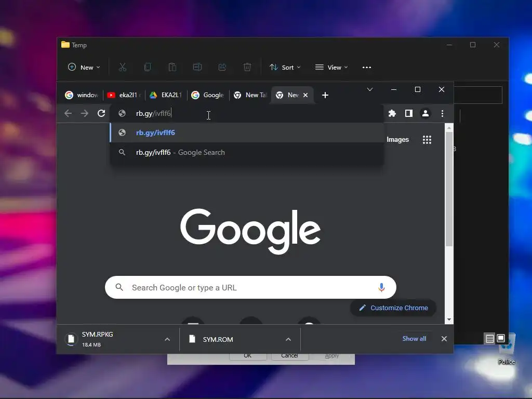Screen dimensions: 532x399
Task: Open the Images link
Action: 397,139
